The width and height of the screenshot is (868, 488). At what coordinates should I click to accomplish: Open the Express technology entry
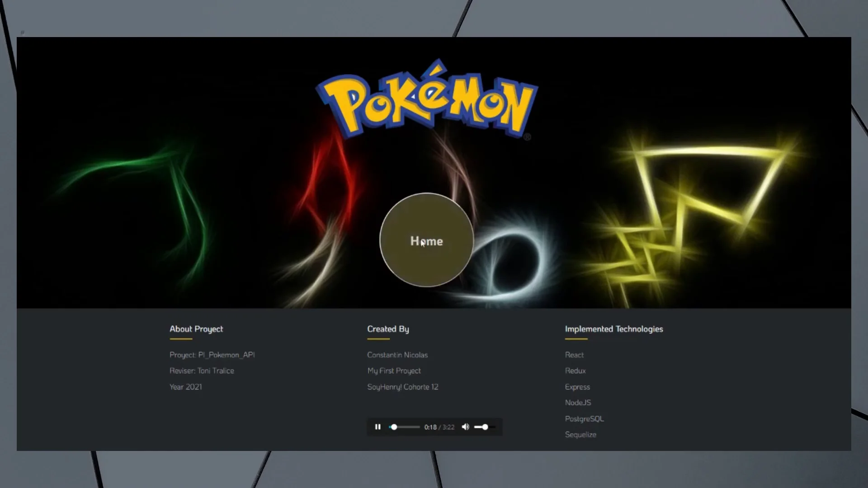577,387
